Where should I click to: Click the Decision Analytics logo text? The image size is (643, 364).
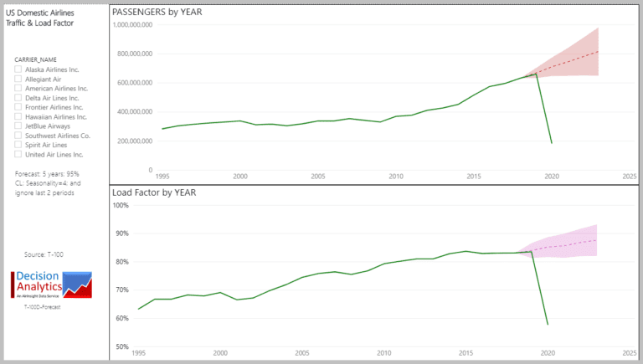pos(39,281)
